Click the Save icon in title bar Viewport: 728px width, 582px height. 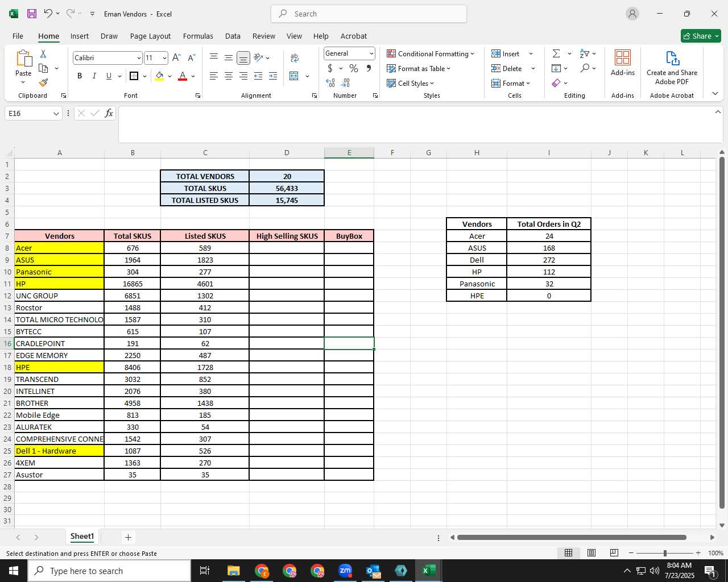pyautogui.click(x=32, y=14)
